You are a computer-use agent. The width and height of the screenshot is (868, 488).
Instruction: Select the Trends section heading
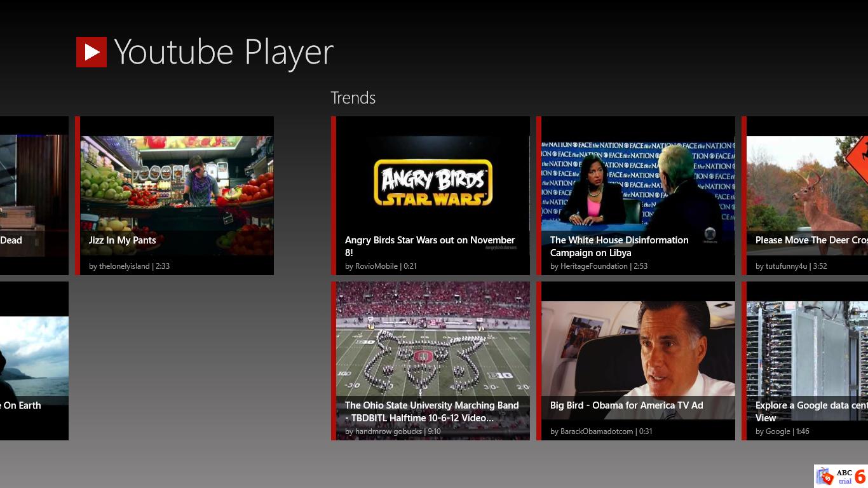353,98
